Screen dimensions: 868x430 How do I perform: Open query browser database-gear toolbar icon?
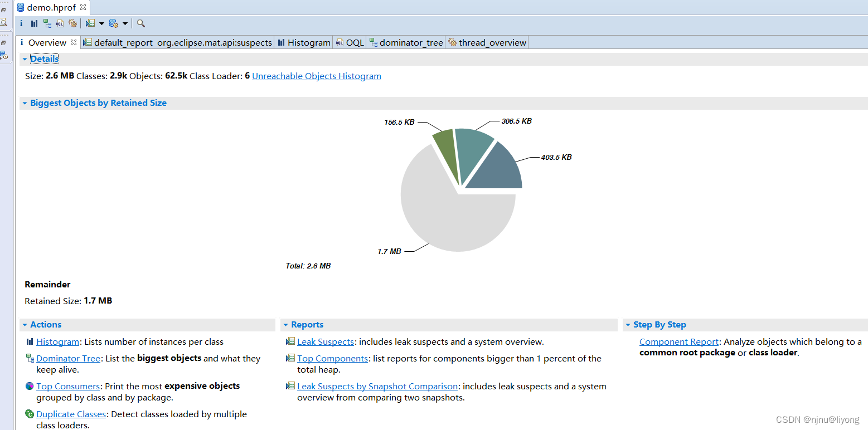click(x=113, y=23)
